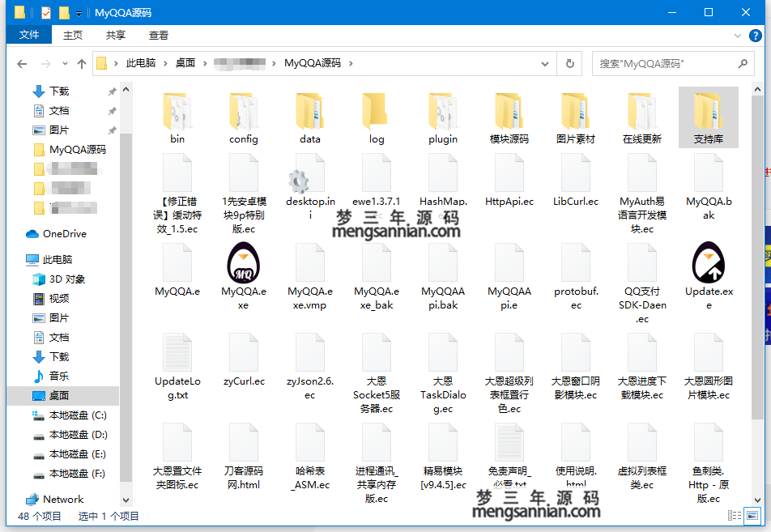Expand chevron after 此电脑 breadcrumb
The image size is (771, 532).
point(165,63)
